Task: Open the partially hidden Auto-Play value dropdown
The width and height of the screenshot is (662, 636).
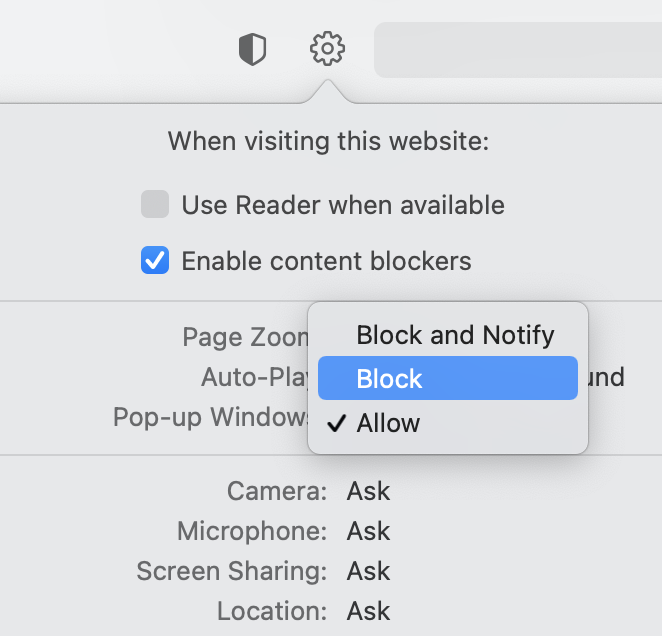Action: pos(606,377)
